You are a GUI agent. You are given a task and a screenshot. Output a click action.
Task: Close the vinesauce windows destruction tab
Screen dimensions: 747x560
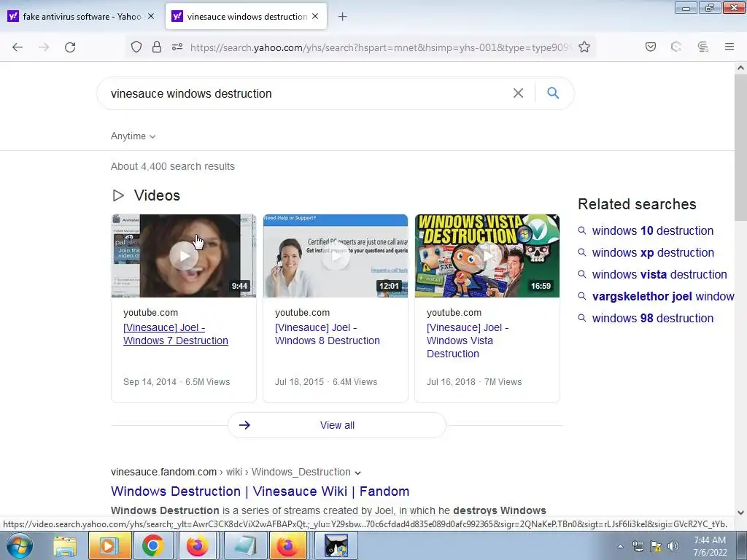click(x=315, y=16)
